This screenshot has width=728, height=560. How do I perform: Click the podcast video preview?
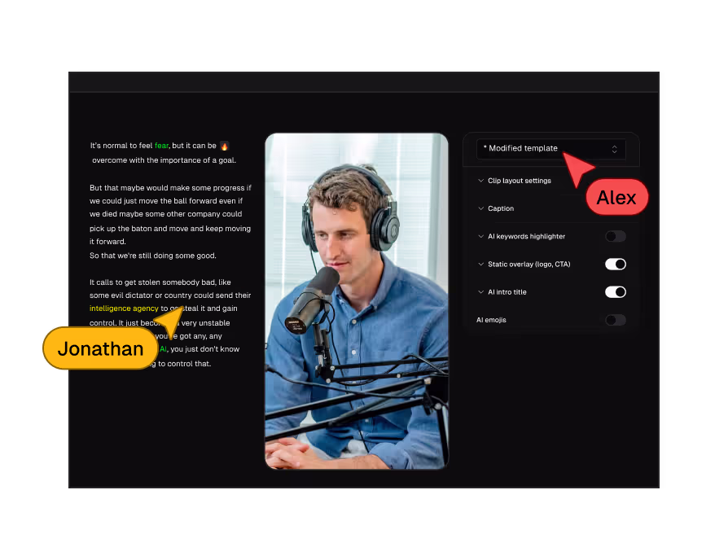357,301
